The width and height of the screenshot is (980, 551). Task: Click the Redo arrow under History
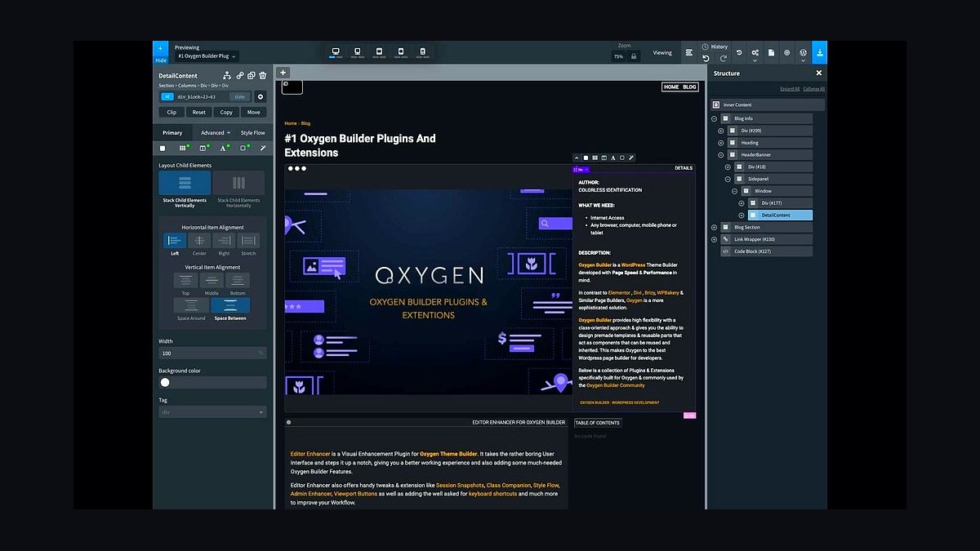coord(724,58)
